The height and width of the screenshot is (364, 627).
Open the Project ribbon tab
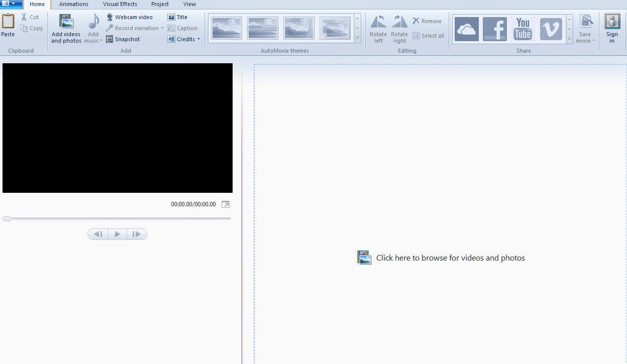click(x=160, y=4)
